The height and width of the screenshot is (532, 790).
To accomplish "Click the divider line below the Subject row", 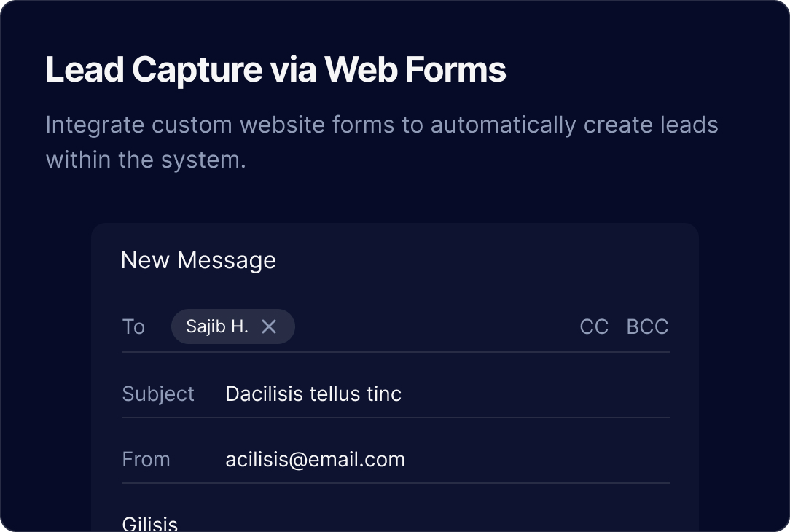I will (395, 418).
